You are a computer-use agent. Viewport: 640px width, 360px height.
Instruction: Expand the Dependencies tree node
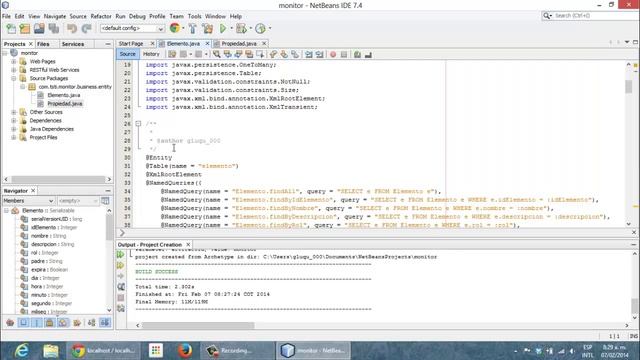click(x=13, y=121)
